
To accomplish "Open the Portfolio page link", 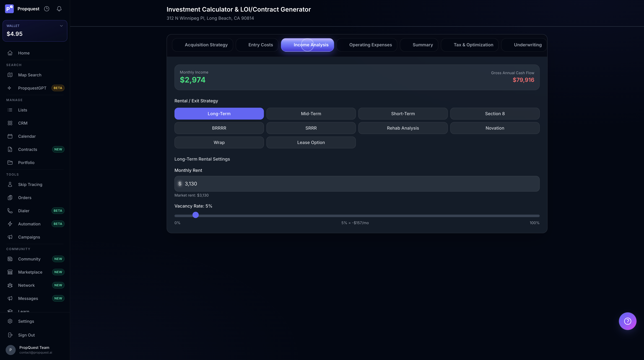I will [x=35, y=163].
